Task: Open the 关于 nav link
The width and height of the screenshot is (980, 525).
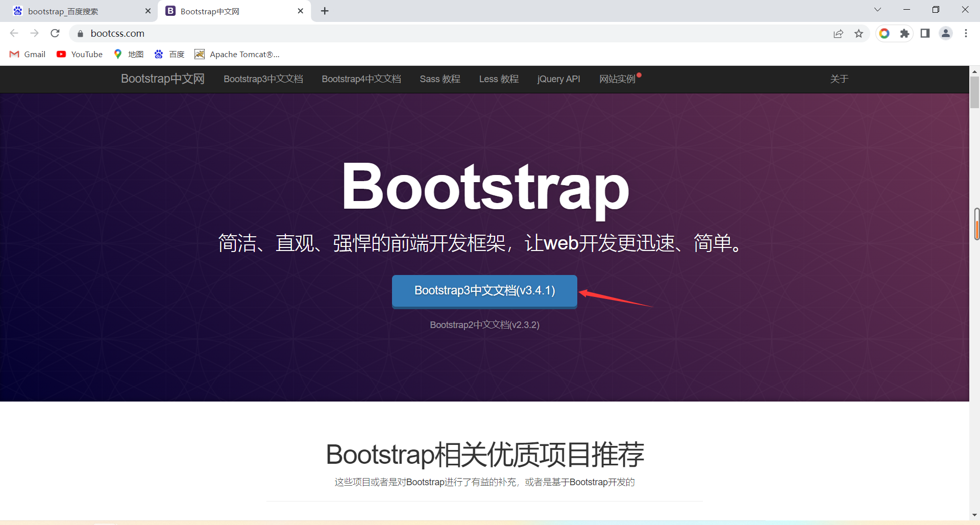Action: coord(839,79)
